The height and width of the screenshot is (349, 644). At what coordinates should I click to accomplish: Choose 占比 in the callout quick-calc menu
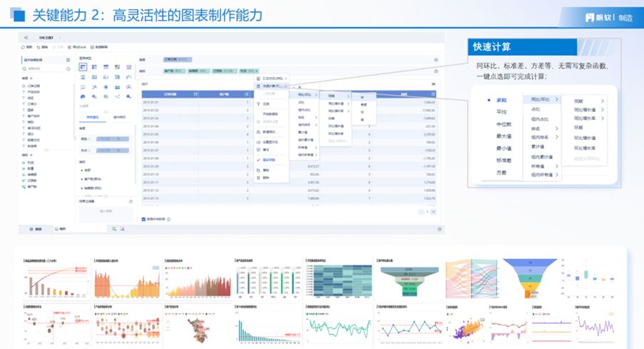536,109
